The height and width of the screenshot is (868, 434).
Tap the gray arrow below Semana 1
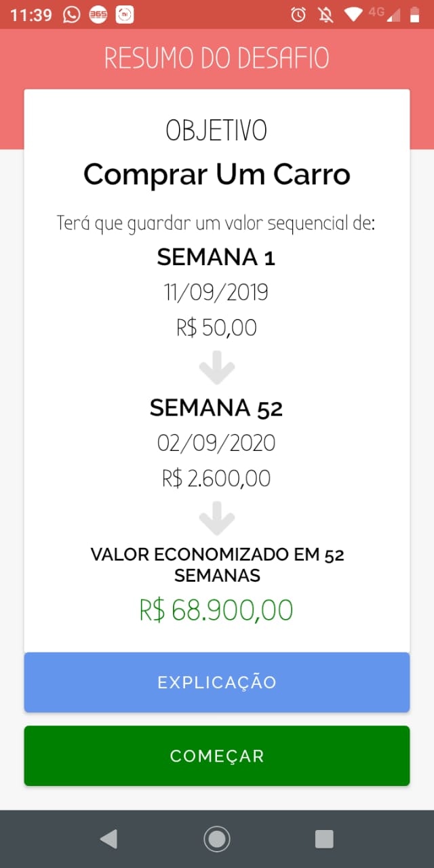[216, 366]
